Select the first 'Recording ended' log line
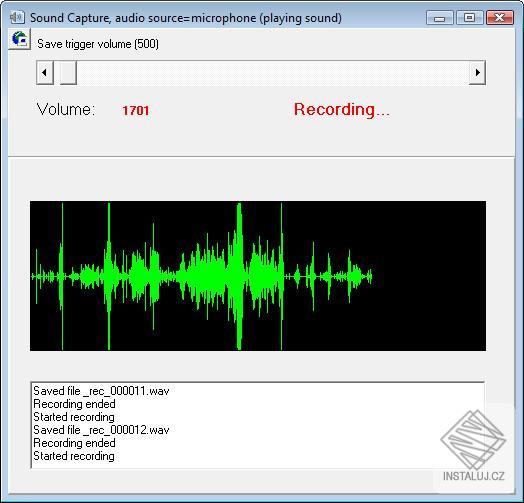This screenshot has height=503, width=524. coord(75,404)
